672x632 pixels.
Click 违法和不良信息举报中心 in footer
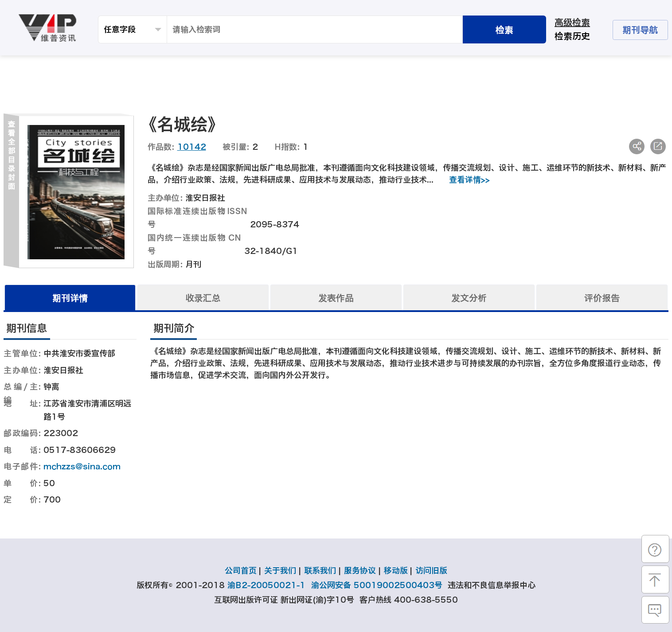point(492,585)
